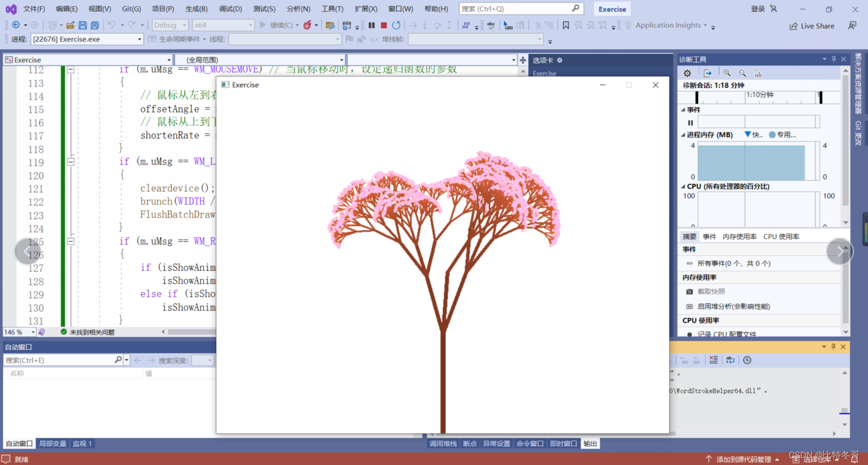Open file with the folder icon
Screen dimensions: 868x465
tap(70, 25)
